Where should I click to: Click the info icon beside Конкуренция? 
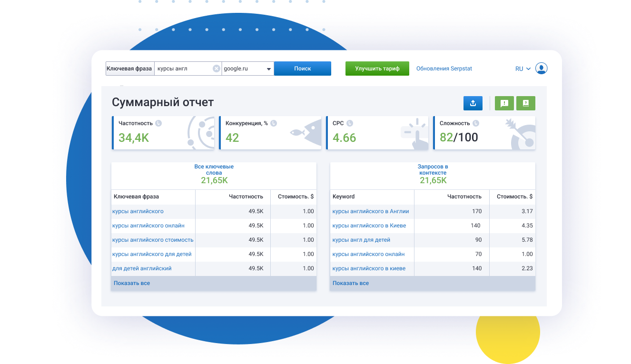coord(273,123)
